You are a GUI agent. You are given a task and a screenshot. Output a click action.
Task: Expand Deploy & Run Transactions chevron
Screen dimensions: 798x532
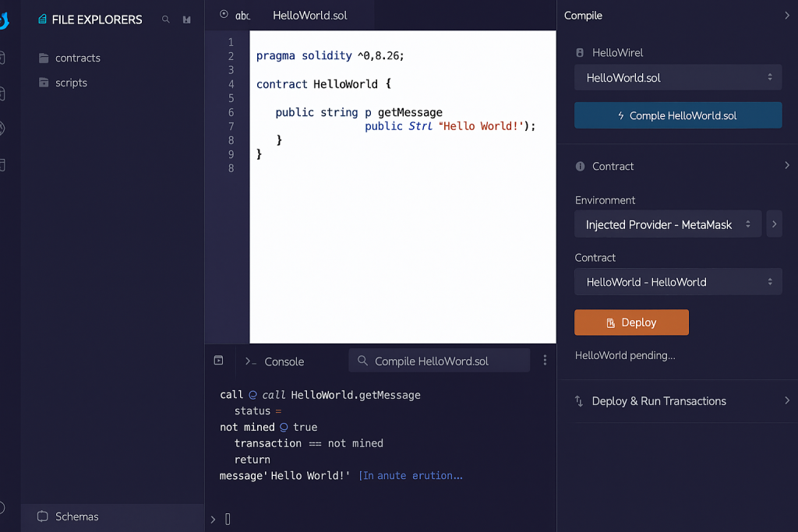point(787,401)
